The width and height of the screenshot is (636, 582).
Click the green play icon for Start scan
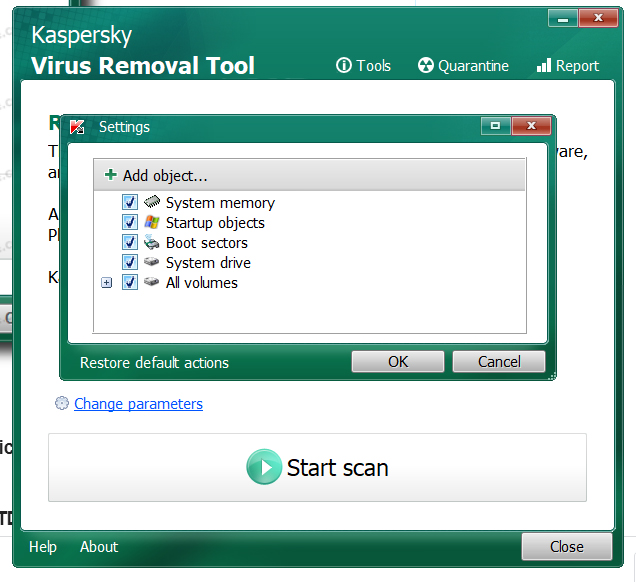tap(264, 467)
